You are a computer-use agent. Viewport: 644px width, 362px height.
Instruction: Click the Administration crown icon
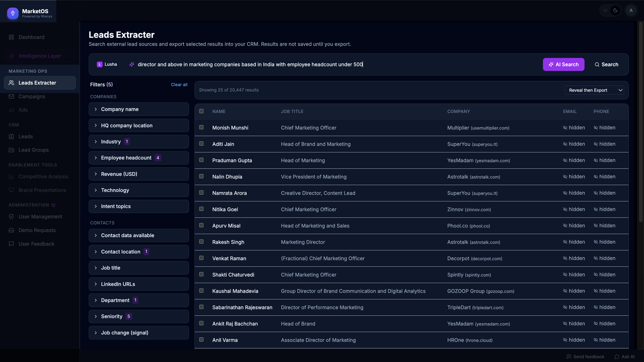coord(53,205)
